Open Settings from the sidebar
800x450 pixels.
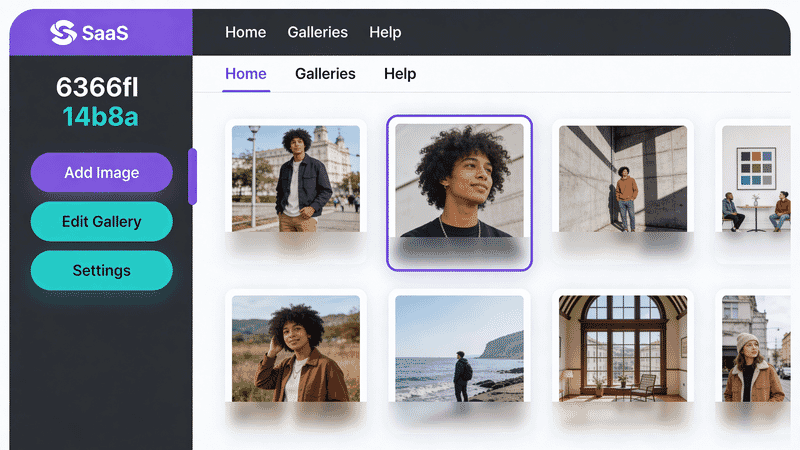(x=101, y=271)
